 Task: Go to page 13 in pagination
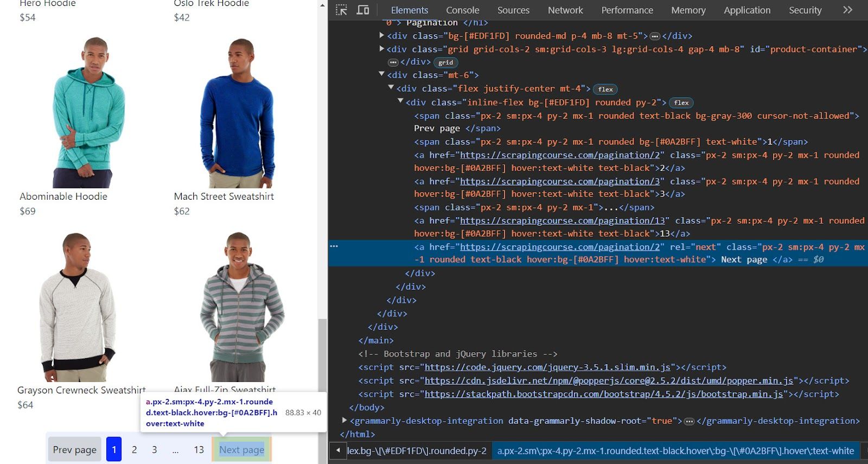point(199,449)
